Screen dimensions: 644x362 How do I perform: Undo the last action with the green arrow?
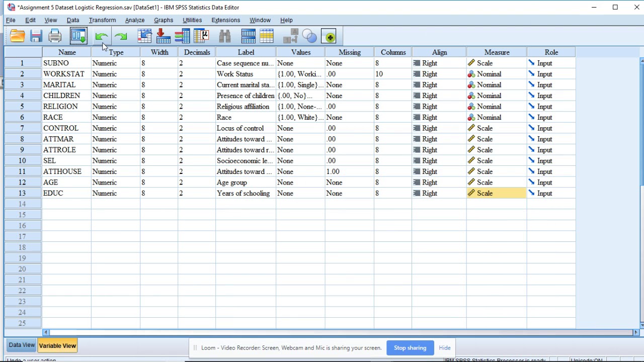coord(101,36)
